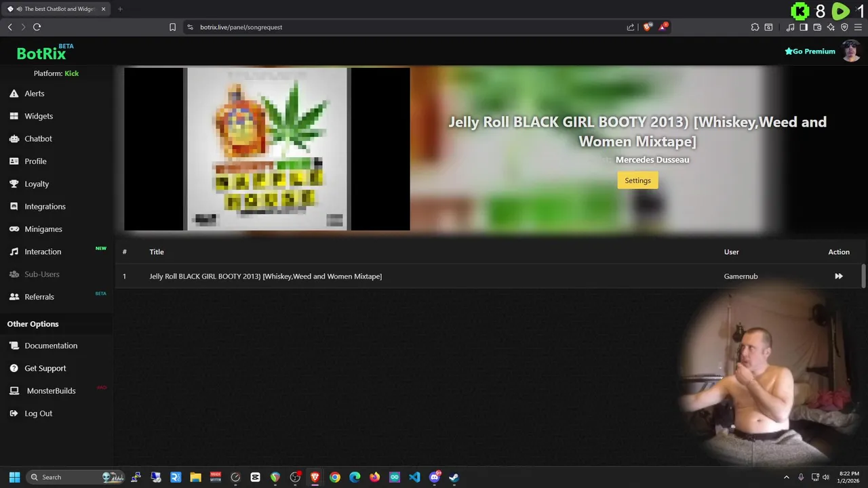Viewport: 868px width, 488px height.
Task: Open volume control in system tray
Action: (826, 477)
